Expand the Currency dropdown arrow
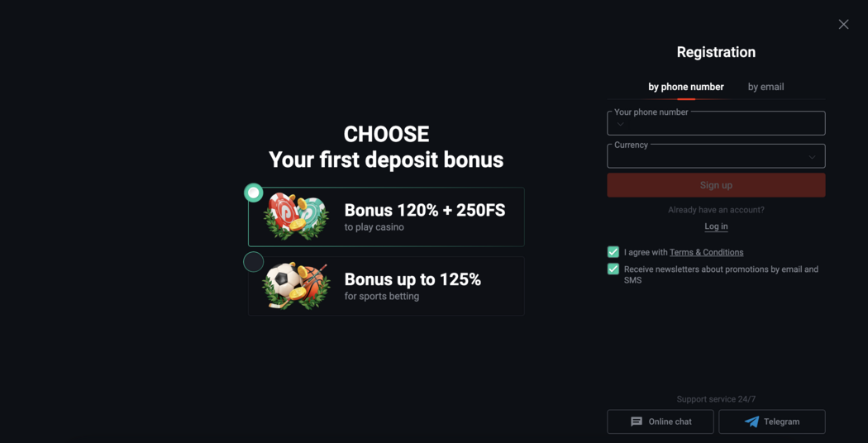This screenshot has height=443, width=868. point(812,157)
